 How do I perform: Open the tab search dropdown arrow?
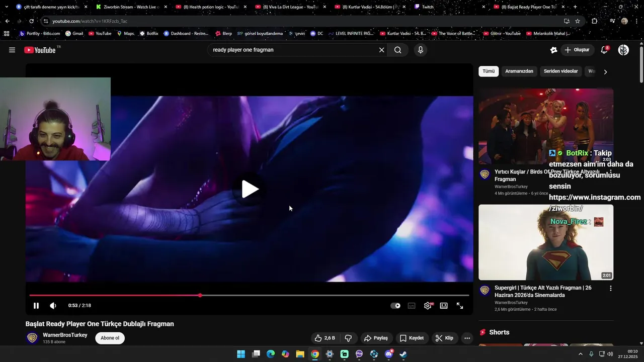click(x=7, y=7)
